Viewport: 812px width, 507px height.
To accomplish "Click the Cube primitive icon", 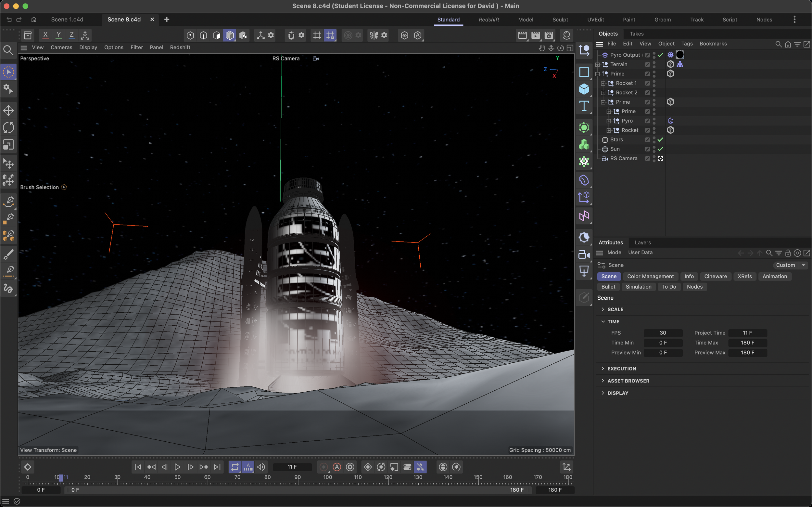I will 584,89.
